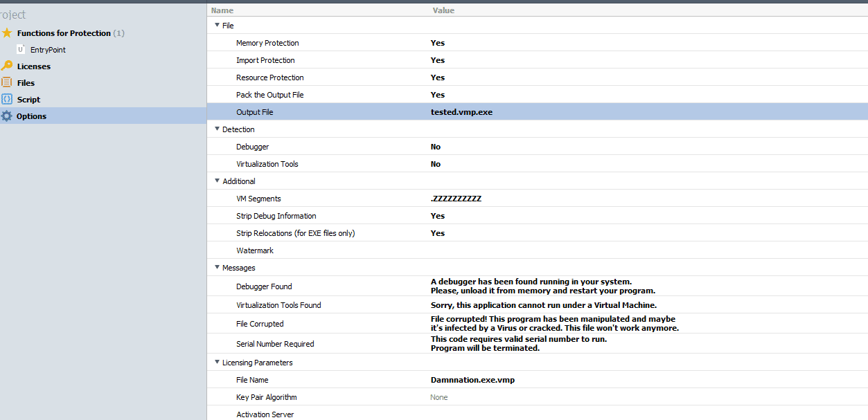Edit the Virtualization Tools Found message
This screenshot has height=420, width=868.
pos(544,305)
